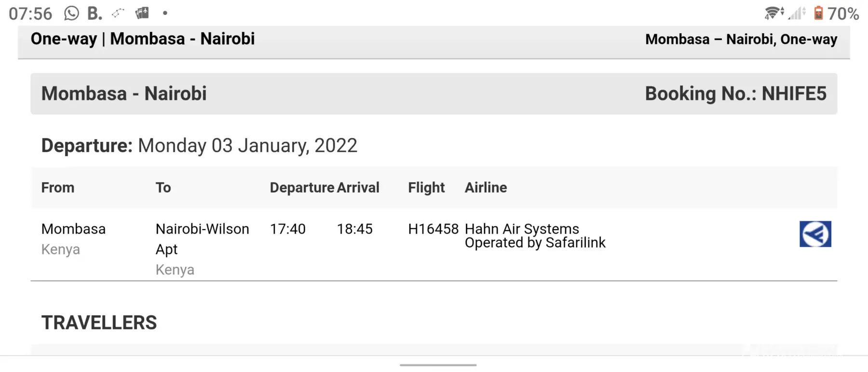Image resolution: width=868 pixels, height=372 pixels.
Task: Tap the TRAVELLERS section heading
Action: (99, 323)
